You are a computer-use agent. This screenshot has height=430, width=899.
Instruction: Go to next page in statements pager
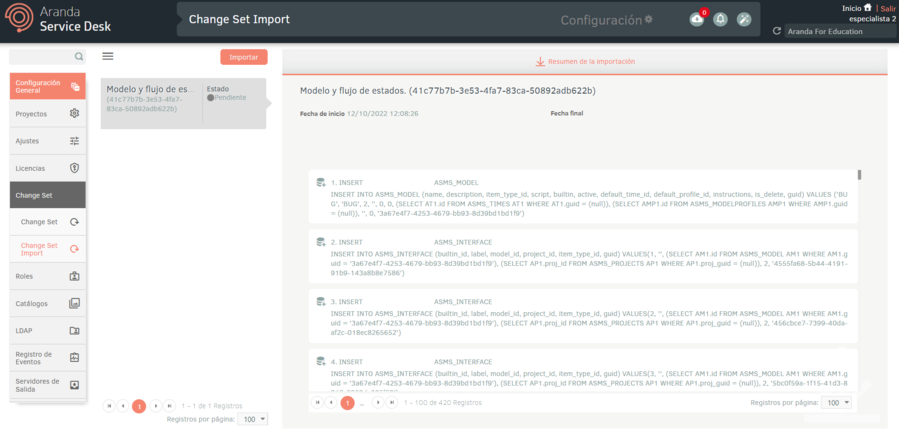[377, 402]
